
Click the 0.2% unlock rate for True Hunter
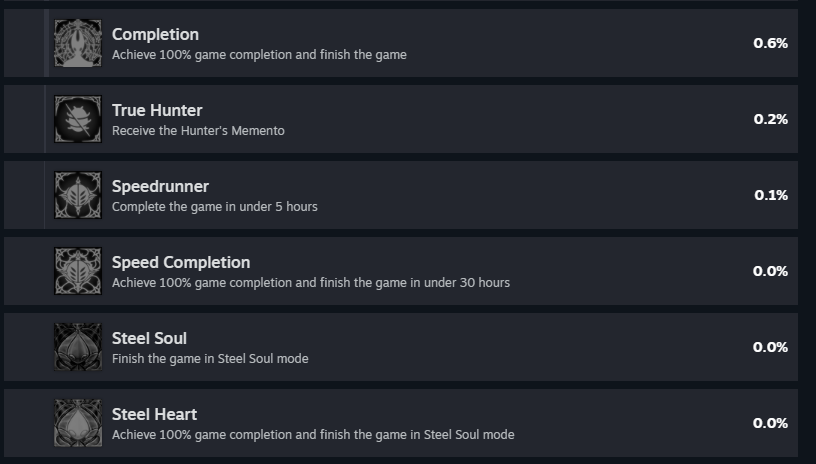click(770, 119)
